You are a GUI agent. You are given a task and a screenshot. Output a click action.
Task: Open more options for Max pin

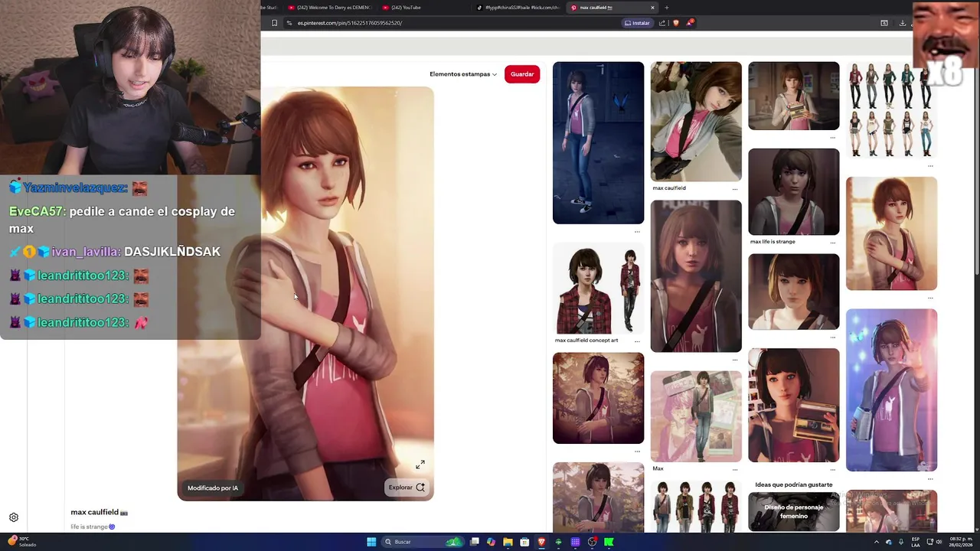[x=735, y=469]
